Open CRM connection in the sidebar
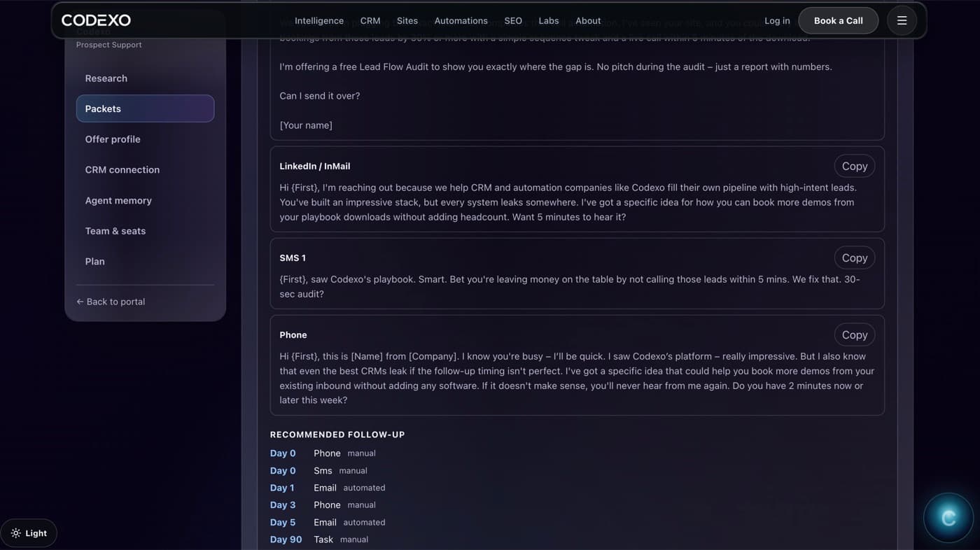This screenshot has width=980, height=550. 145,169
